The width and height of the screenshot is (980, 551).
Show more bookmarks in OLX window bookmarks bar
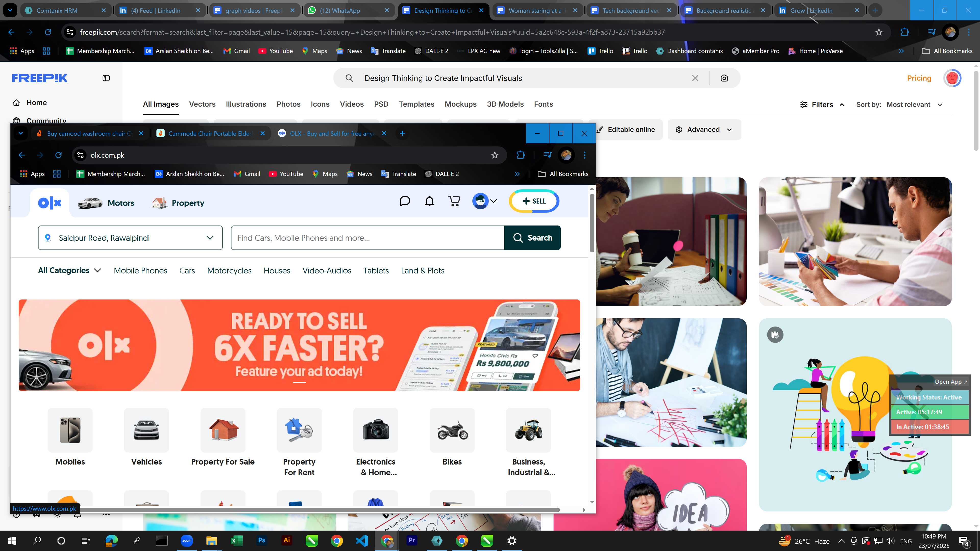(517, 174)
